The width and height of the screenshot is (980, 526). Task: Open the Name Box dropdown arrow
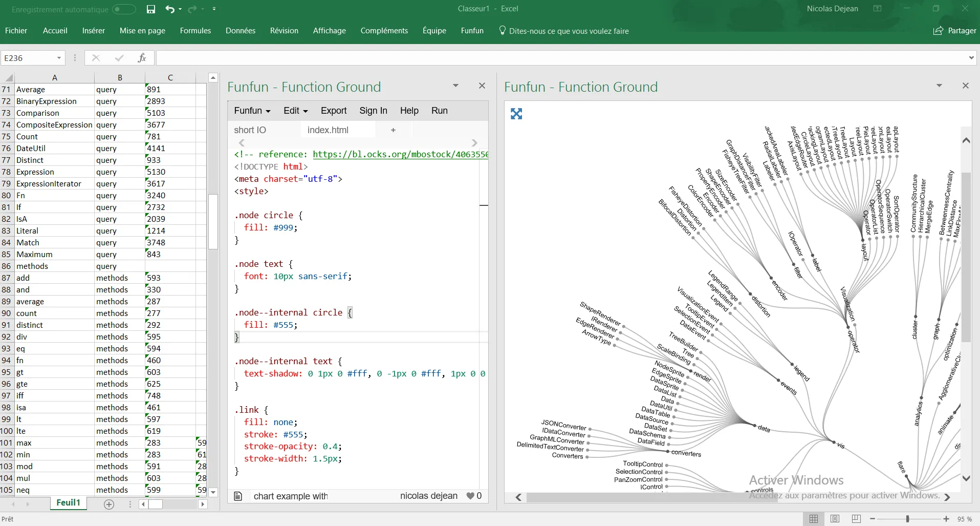[59, 58]
